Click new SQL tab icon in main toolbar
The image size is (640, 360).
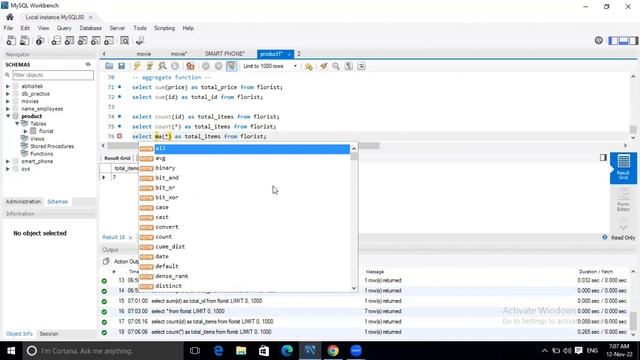11,40
